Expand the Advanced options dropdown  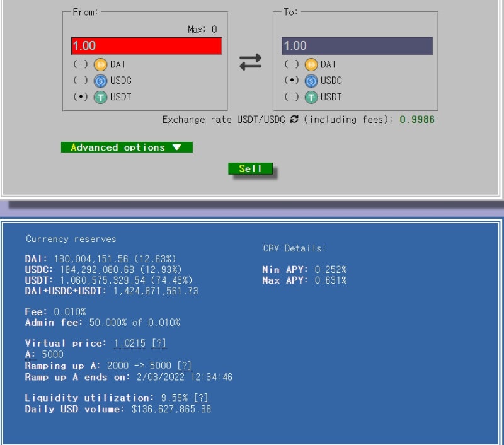tap(127, 147)
